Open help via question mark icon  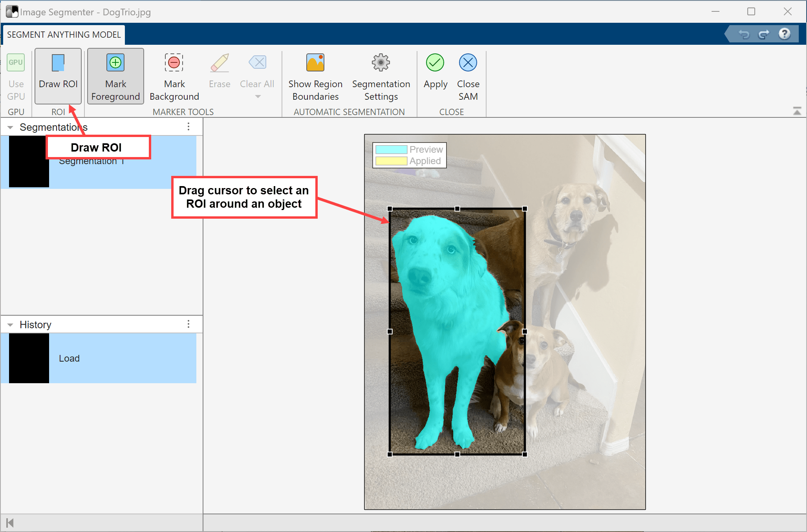(x=784, y=34)
